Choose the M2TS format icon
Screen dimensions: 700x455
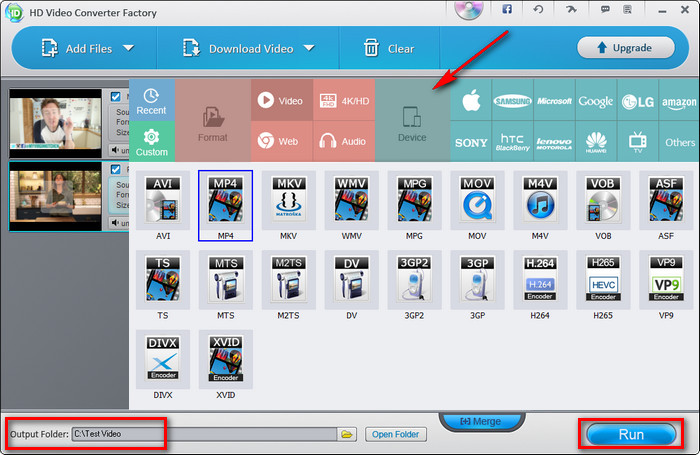288,280
